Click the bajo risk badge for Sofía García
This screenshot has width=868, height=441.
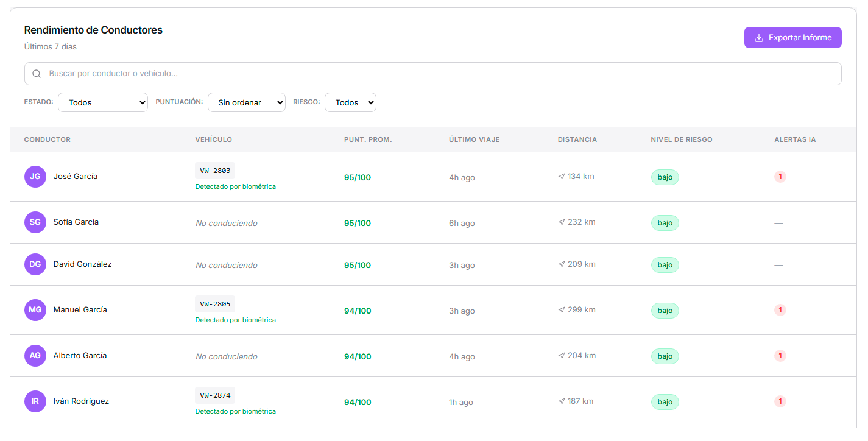[665, 223]
